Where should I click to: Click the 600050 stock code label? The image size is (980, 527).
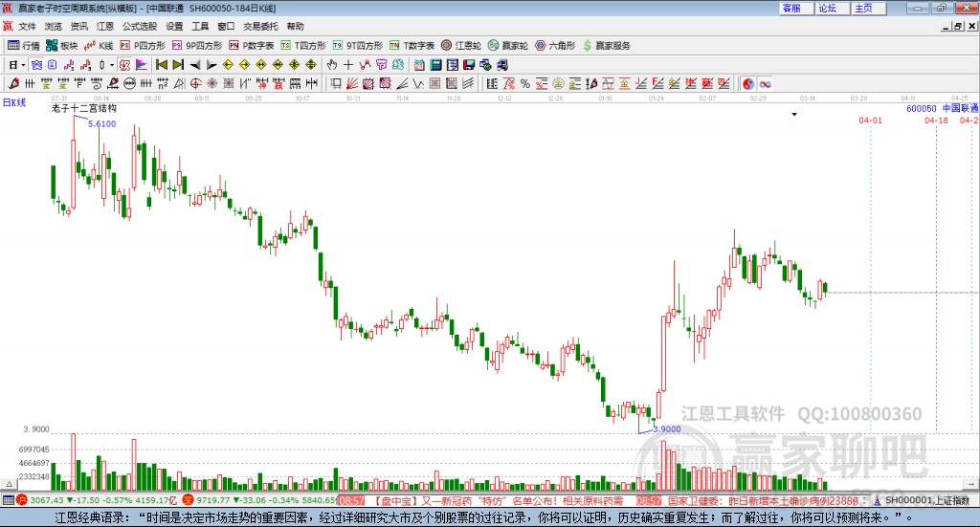tap(922, 108)
